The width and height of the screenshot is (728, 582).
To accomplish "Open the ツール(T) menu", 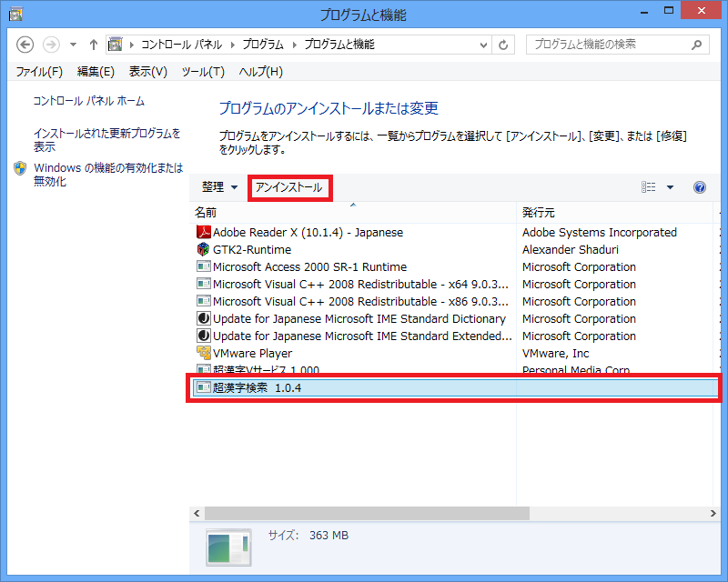I will (x=203, y=72).
